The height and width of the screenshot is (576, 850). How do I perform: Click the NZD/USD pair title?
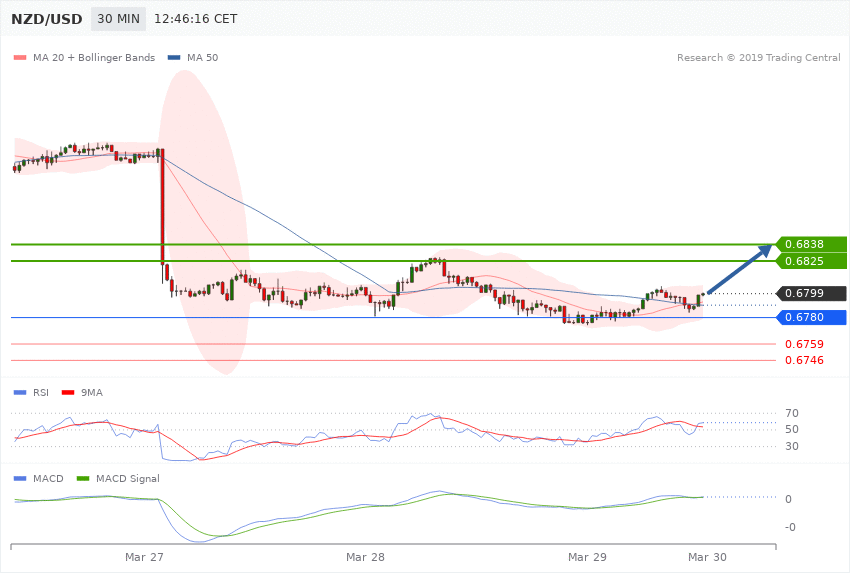coord(47,19)
